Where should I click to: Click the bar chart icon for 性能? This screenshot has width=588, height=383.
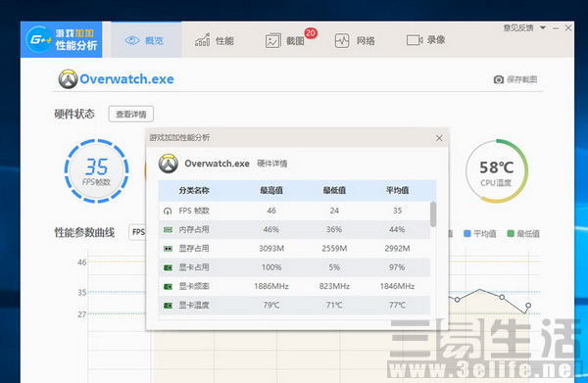click(x=202, y=40)
